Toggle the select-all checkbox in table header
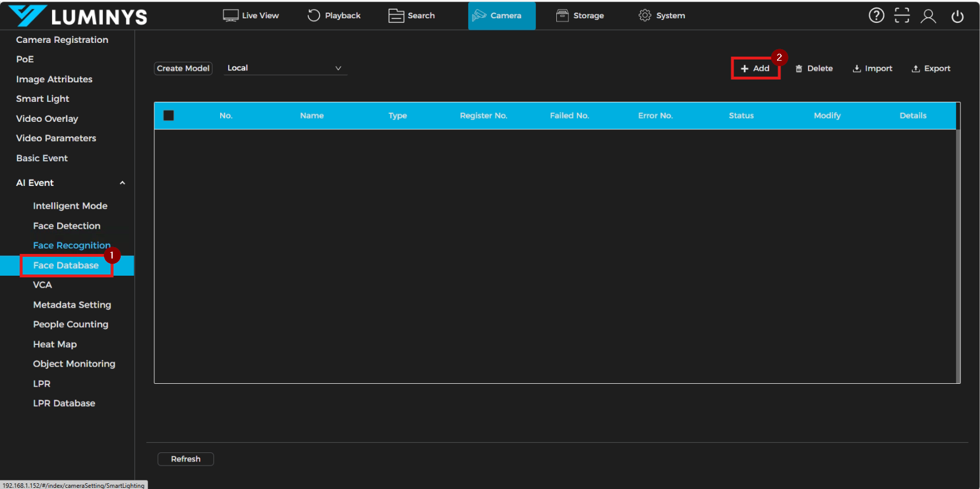Viewport: 980px width, 489px height. coord(169,116)
